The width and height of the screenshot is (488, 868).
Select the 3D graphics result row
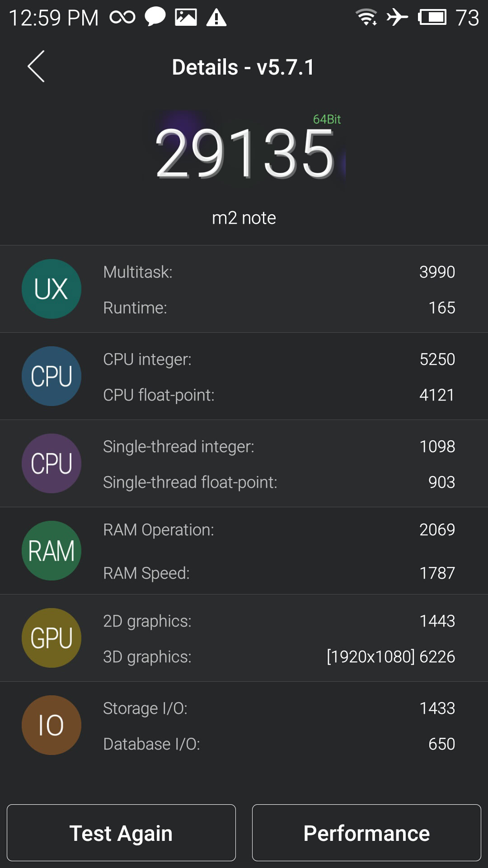point(279,657)
